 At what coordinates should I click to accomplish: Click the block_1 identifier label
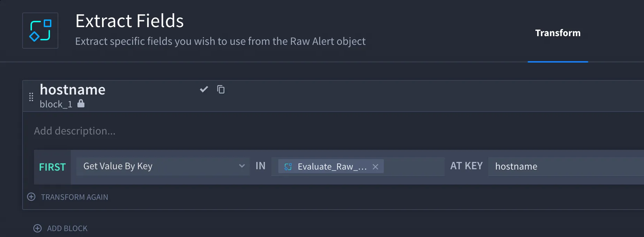coord(56,104)
